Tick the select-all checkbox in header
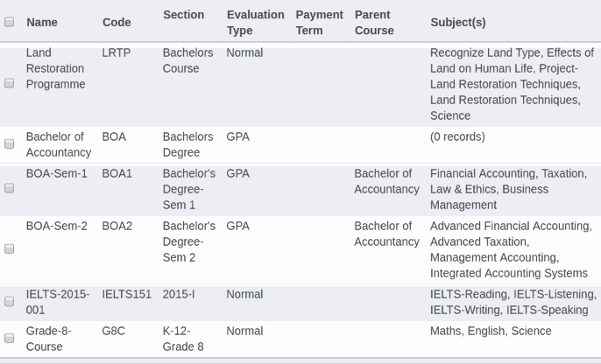The image size is (601, 364). (x=9, y=22)
